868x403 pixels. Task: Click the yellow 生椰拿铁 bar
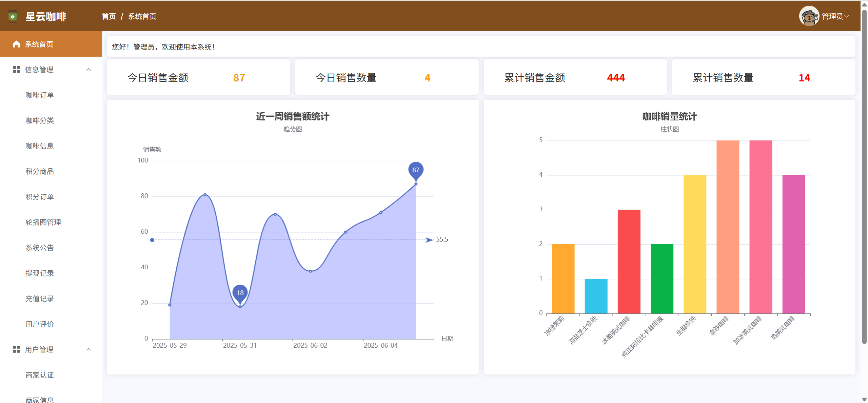(x=695, y=244)
